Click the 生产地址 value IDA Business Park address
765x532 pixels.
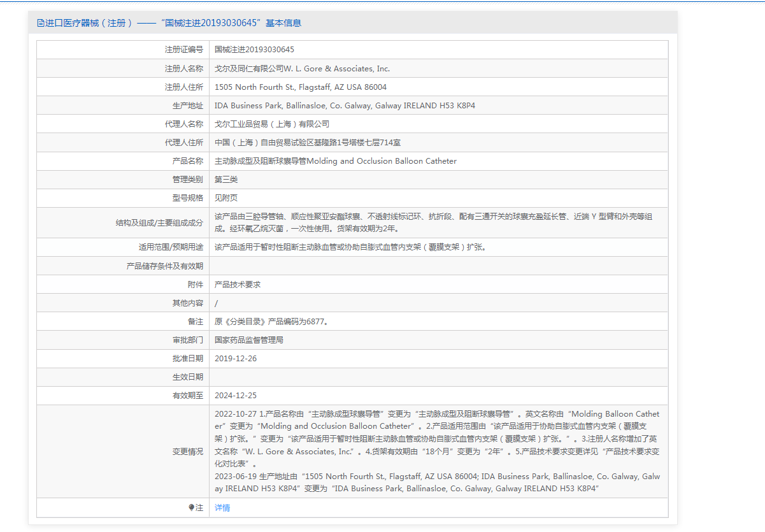pyautogui.click(x=345, y=105)
